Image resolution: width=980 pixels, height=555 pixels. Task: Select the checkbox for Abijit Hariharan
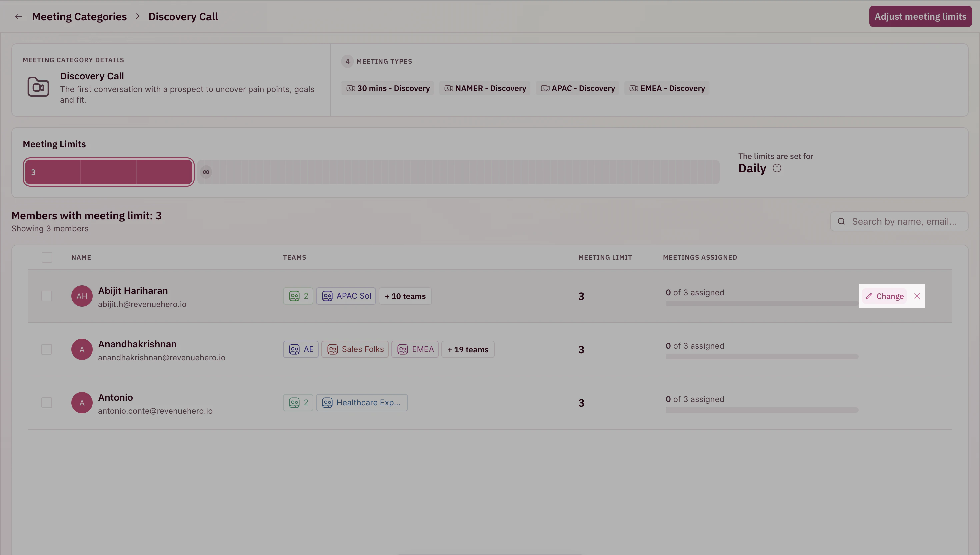pos(47,296)
